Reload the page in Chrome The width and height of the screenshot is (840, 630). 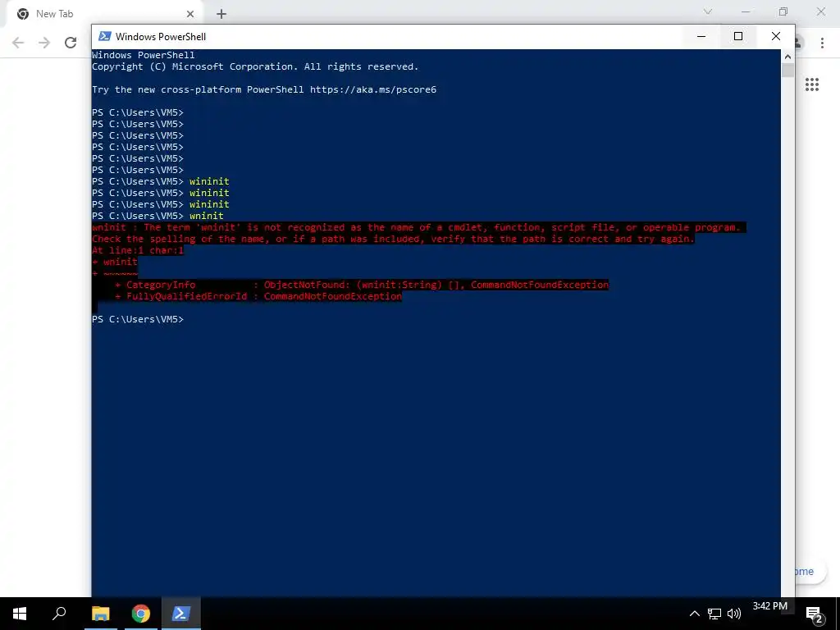point(71,43)
